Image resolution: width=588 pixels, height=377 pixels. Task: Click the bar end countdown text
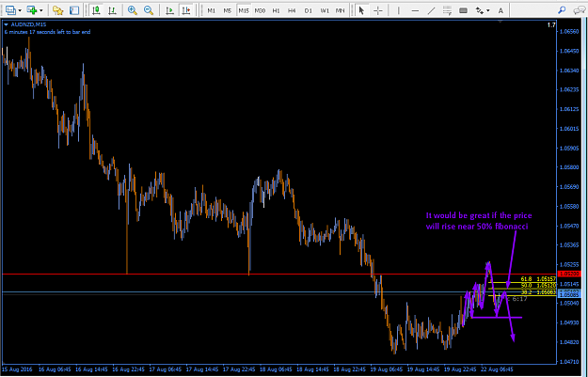pos(47,32)
